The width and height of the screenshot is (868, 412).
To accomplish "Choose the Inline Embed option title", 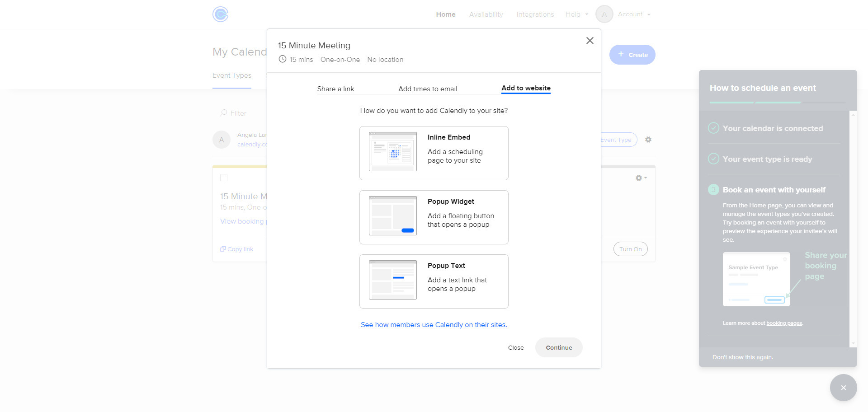I will click(449, 137).
